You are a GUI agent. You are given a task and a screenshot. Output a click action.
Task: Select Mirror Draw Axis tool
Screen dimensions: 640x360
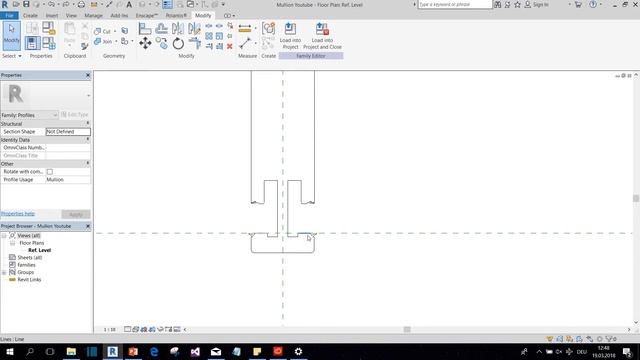coord(194,29)
